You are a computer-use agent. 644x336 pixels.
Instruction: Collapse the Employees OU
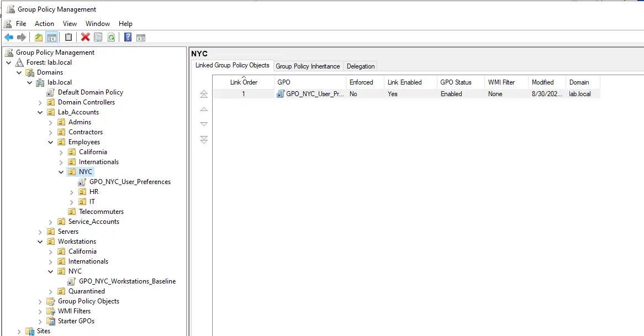point(51,142)
